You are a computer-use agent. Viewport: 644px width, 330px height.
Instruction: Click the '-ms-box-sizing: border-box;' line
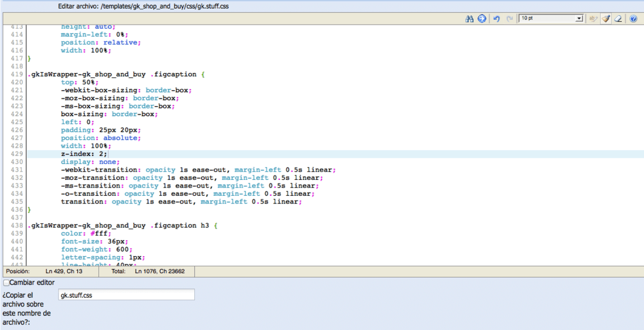118,106
